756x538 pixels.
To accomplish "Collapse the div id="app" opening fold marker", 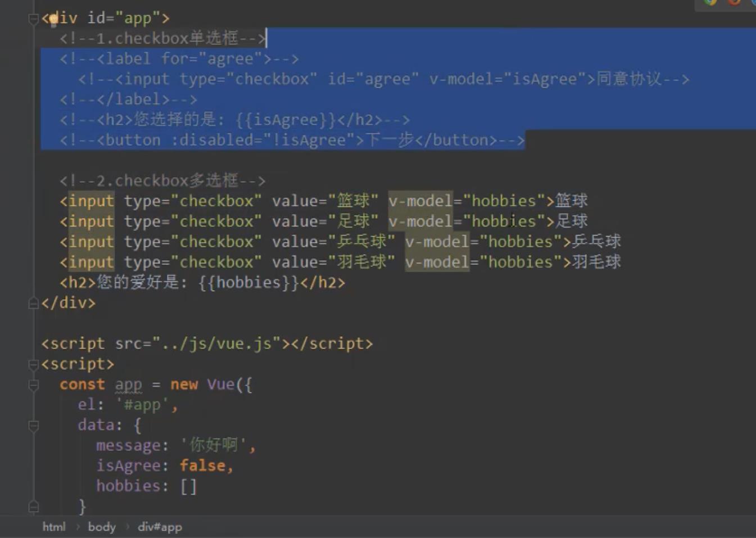I will (33, 19).
